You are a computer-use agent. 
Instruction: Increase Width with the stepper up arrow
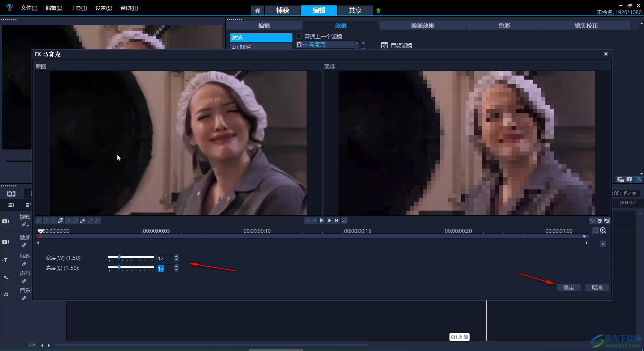tap(176, 256)
